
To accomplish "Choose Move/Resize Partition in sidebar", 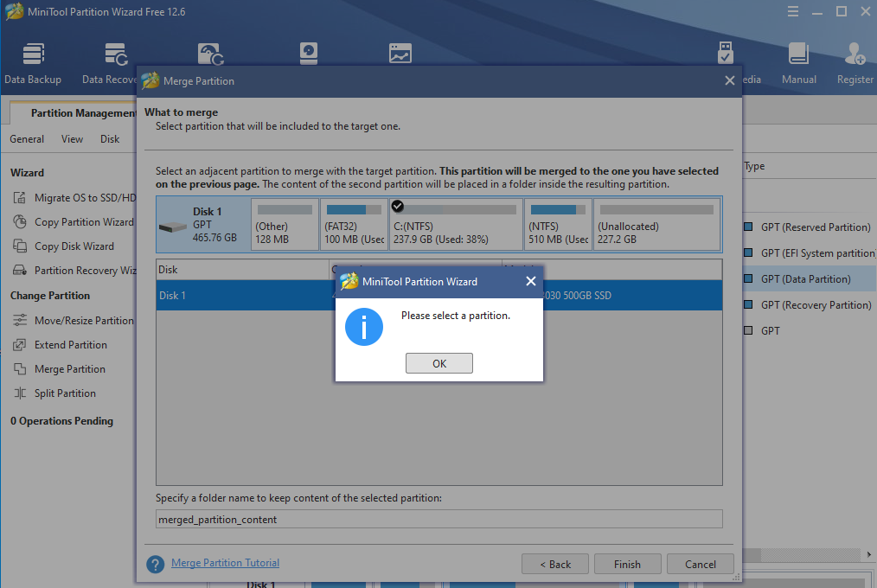I will click(x=84, y=320).
